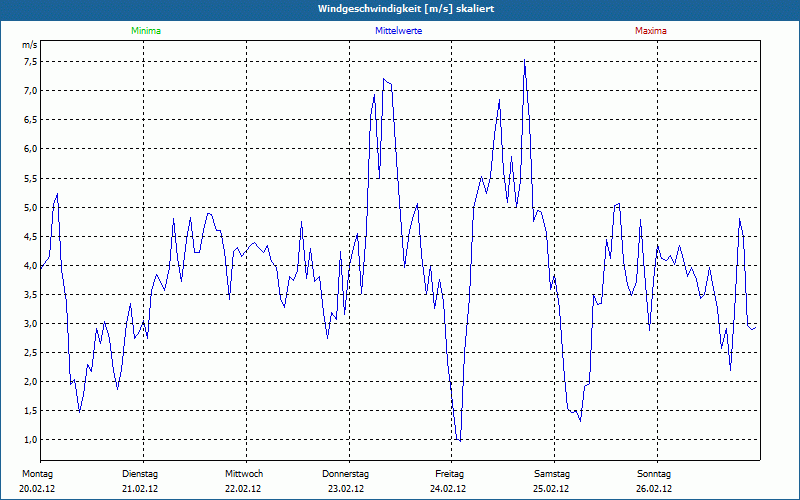Click the date 26.02.12
The image size is (800, 500).
point(654,489)
